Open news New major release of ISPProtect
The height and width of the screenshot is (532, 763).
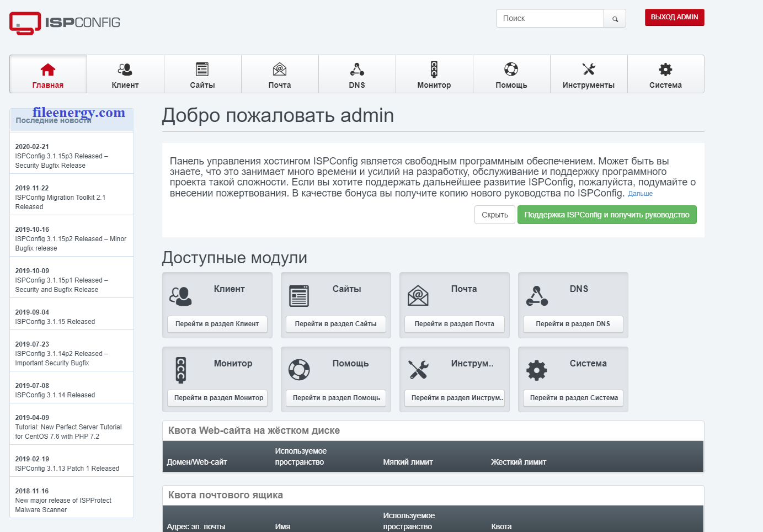[x=63, y=505]
